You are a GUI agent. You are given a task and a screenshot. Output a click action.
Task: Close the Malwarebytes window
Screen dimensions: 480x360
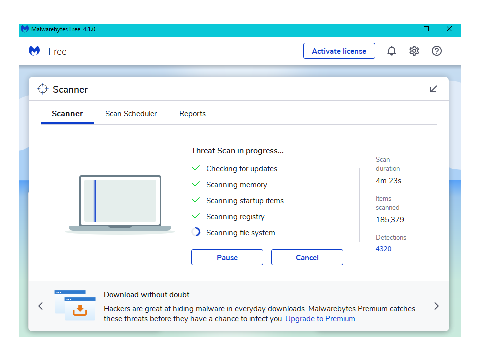coord(449,29)
